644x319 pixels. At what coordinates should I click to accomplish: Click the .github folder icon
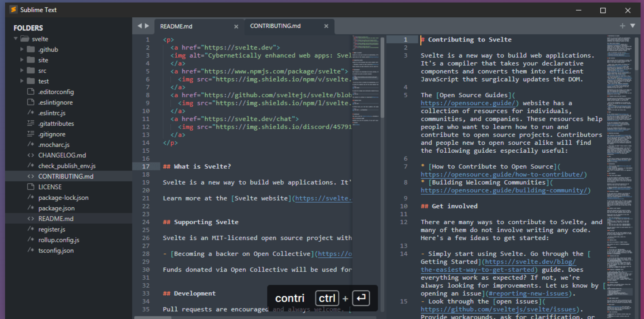(x=31, y=49)
